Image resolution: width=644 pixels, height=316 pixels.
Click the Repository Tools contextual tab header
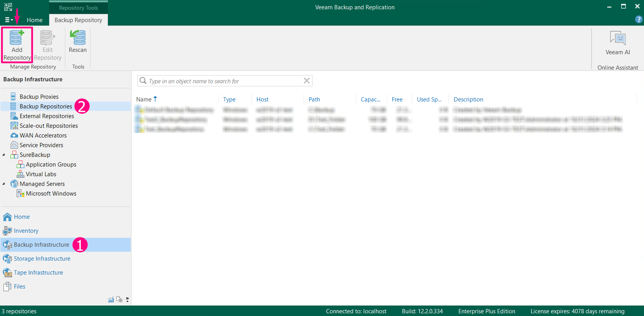79,8
